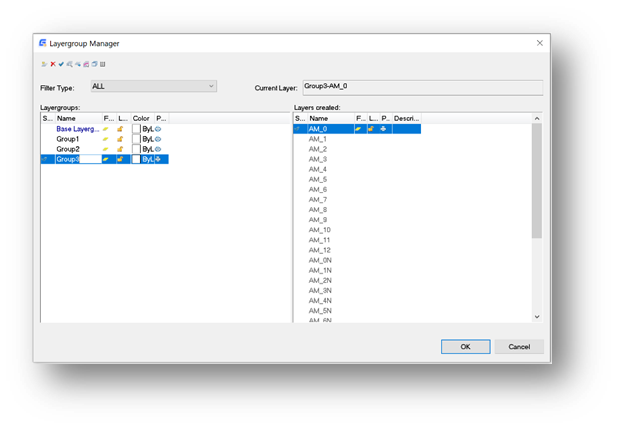Screen dimensions: 617x429
Task: Open color swatch for Group3
Action: [136, 159]
